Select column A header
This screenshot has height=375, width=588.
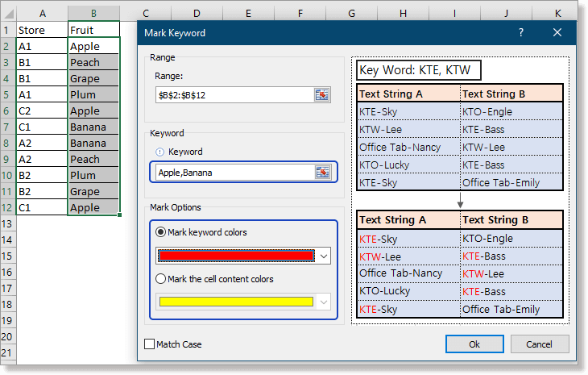tap(42, 13)
